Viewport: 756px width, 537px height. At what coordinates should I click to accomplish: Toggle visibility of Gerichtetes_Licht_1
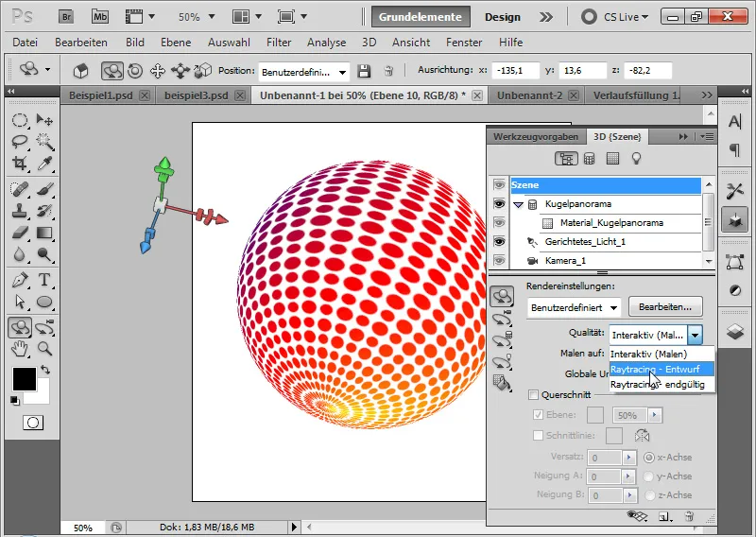point(499,241)
